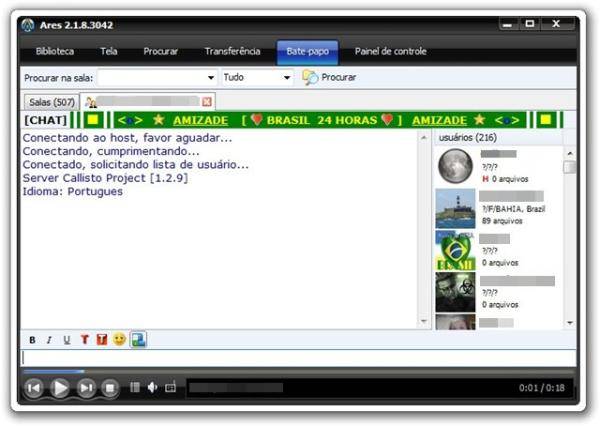This screenshot has width=600, height=427.
Task: Click the user list scrollbar thumb
Action: 570,167
